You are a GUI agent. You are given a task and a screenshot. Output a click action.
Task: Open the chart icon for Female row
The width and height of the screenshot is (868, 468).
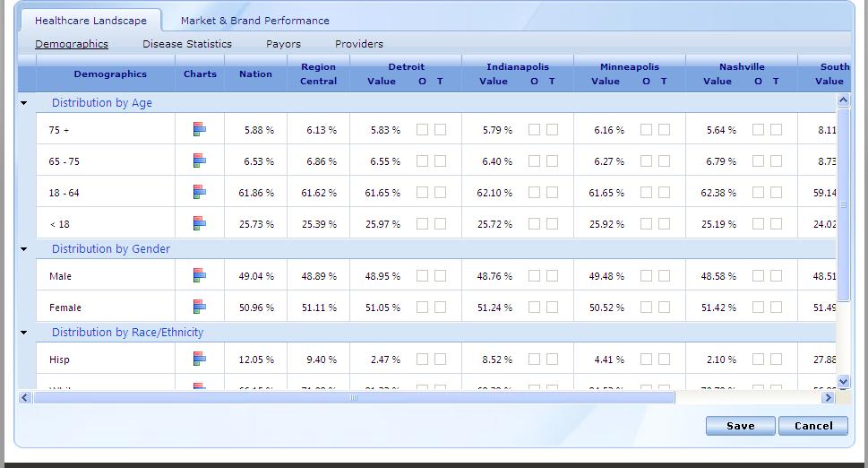point(200,307)
